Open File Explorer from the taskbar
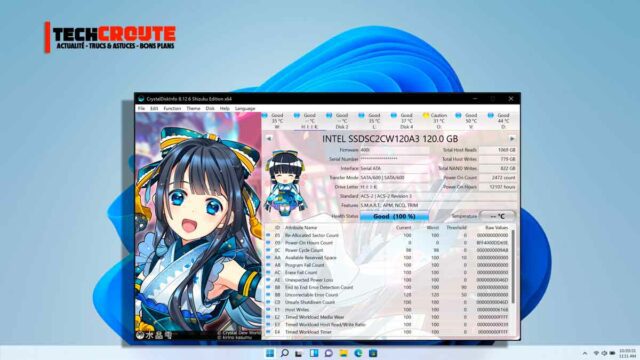 click(x=344, y=353)
